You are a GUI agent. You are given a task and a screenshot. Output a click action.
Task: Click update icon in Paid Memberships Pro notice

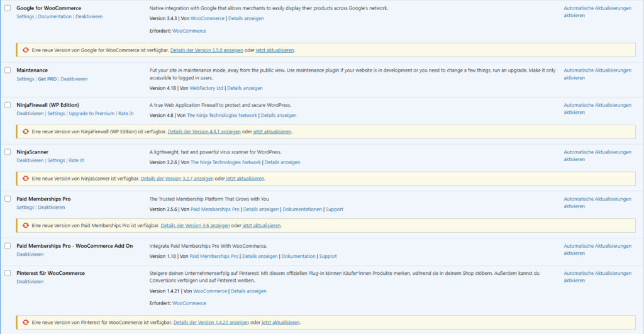[x=26, y=225]
